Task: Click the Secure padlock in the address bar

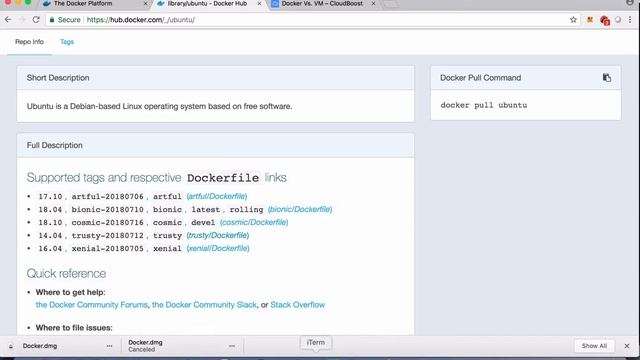Action: pyautogui.click(x=52, y=20)
